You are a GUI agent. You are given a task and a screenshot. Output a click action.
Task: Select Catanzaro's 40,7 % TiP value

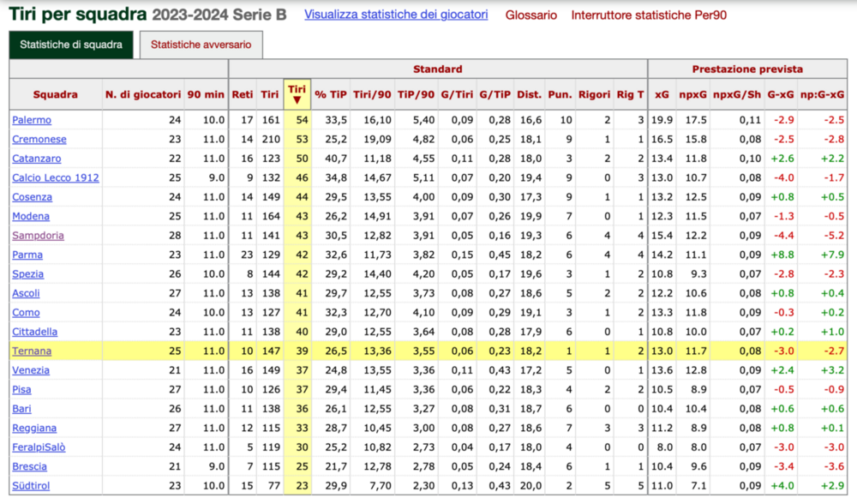coord(336,159)
